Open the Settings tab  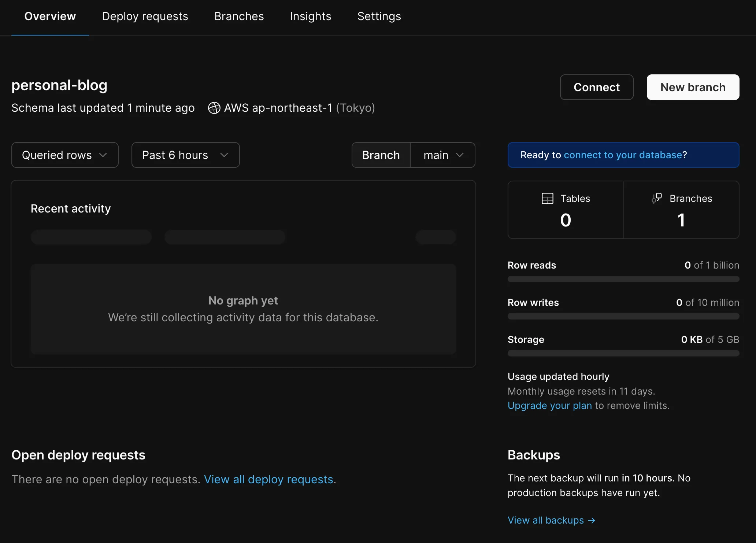379,16
